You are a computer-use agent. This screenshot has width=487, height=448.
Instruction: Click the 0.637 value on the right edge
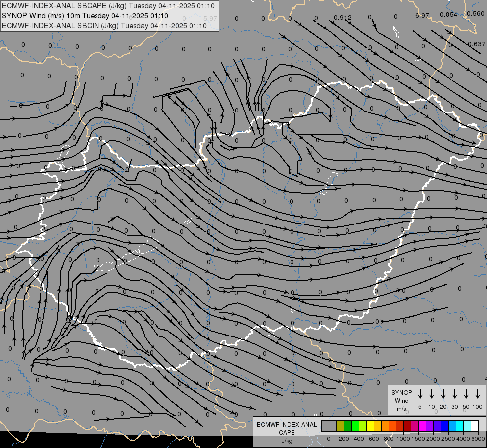[477, 44]
